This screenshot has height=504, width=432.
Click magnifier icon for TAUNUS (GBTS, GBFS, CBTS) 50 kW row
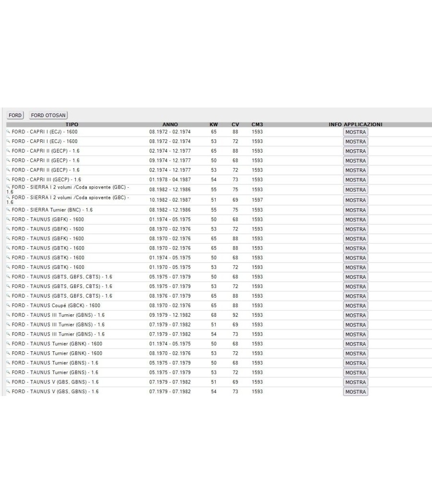(8, 276)
